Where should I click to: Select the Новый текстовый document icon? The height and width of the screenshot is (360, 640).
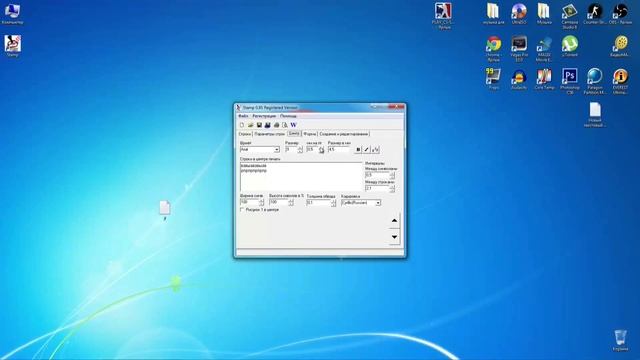[x=595, y=114]
